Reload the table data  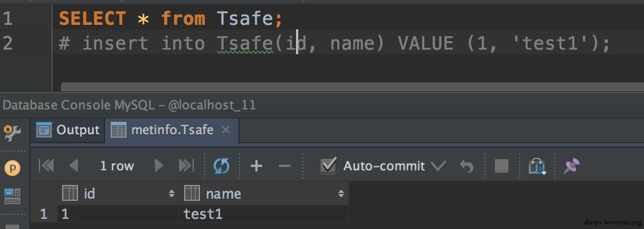click(x=221, y=165)
